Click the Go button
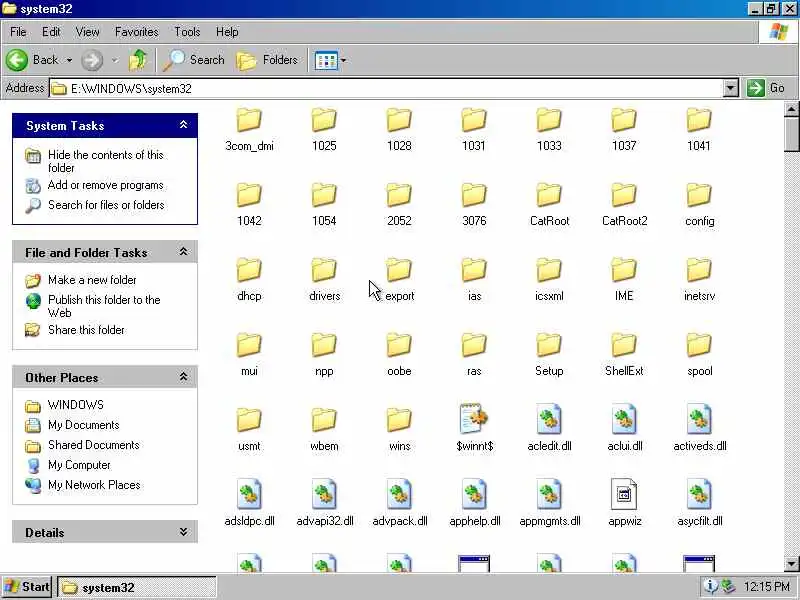 click(x=766, y=88)
